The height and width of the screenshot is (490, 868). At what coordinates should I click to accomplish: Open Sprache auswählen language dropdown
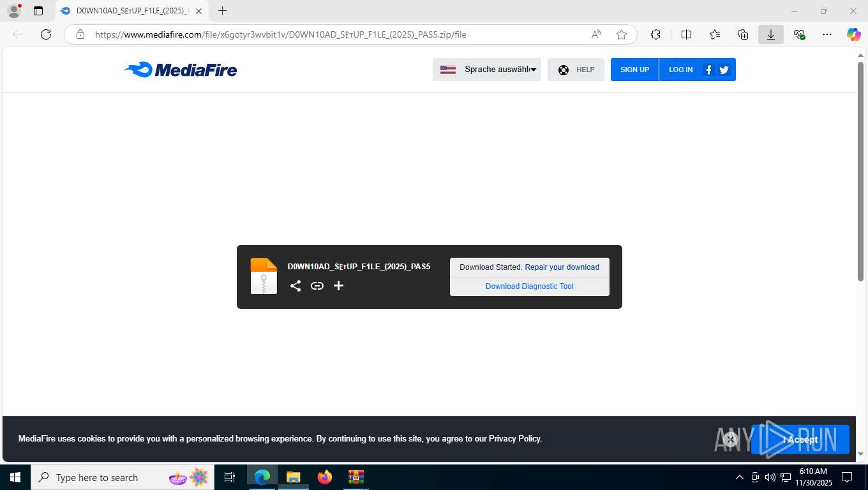[x=487, y=70]
